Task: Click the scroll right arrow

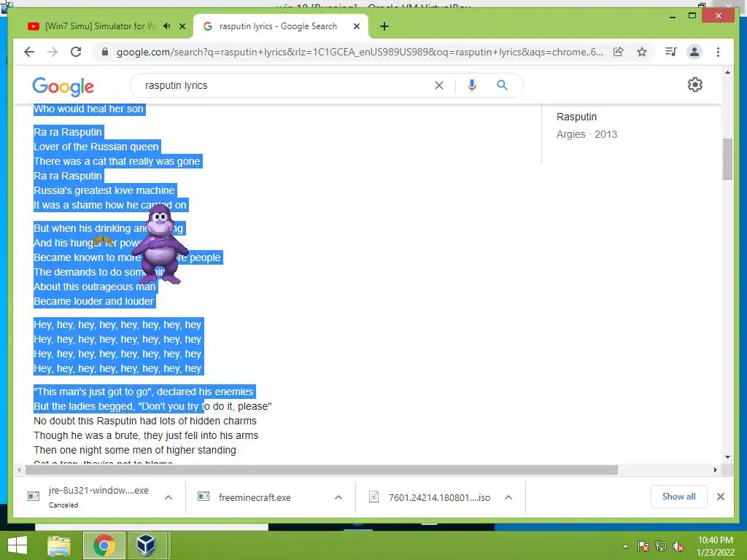Action: 715,470
